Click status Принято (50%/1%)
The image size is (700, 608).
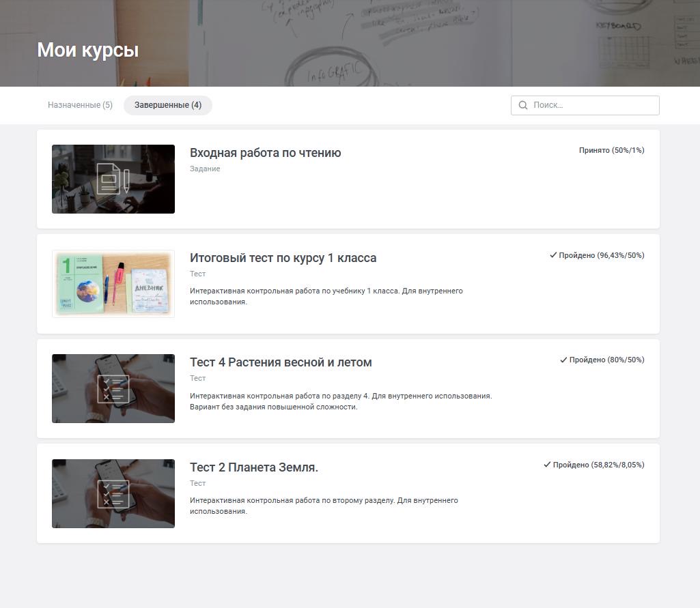pos(612,150)
